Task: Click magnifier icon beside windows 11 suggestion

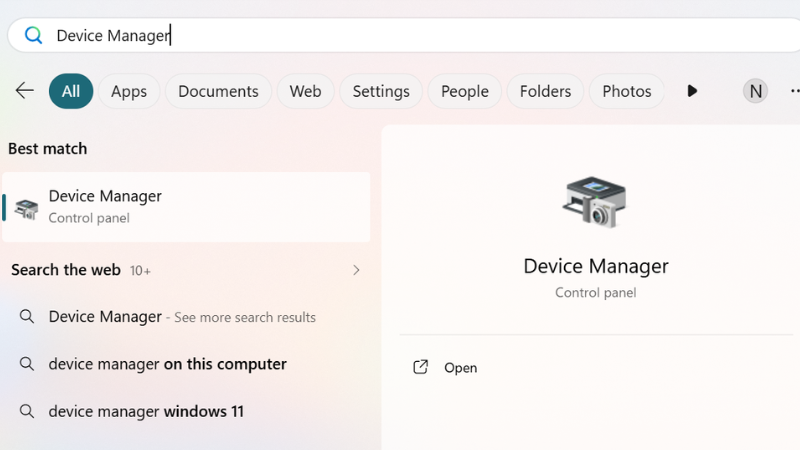Action: click(27, 411)
